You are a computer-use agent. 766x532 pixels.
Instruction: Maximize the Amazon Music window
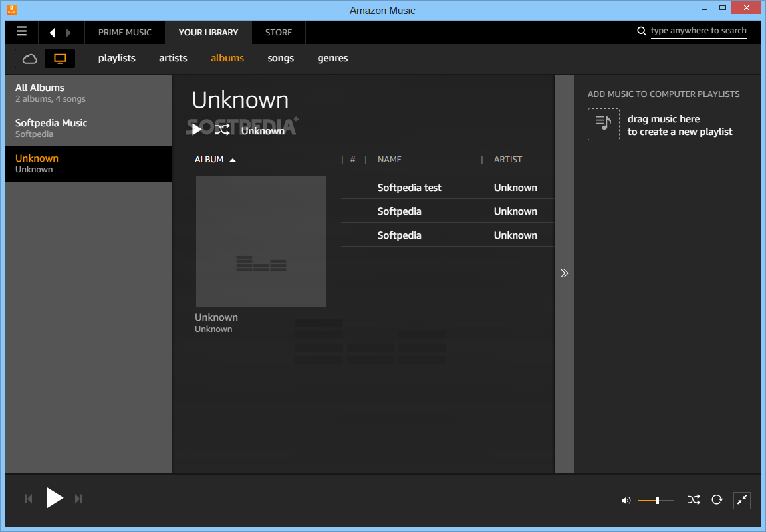point(723,7)
